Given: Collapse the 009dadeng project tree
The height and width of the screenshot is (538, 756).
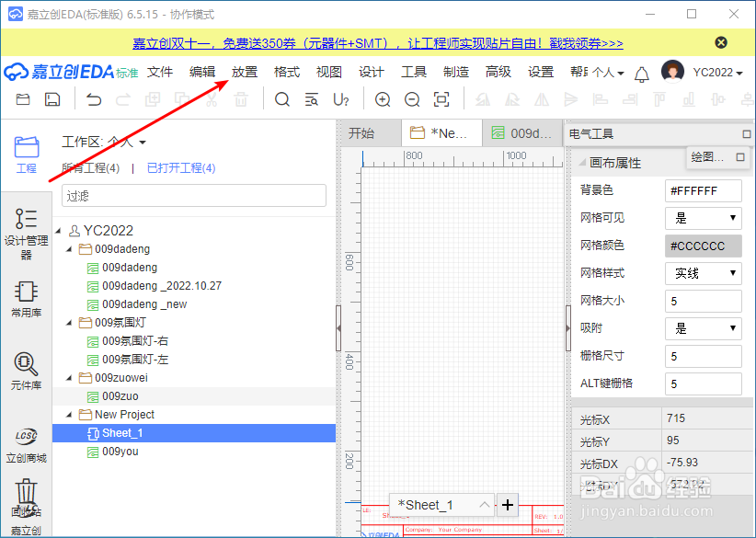Looking at the screenshot, I should coord(69,248).
